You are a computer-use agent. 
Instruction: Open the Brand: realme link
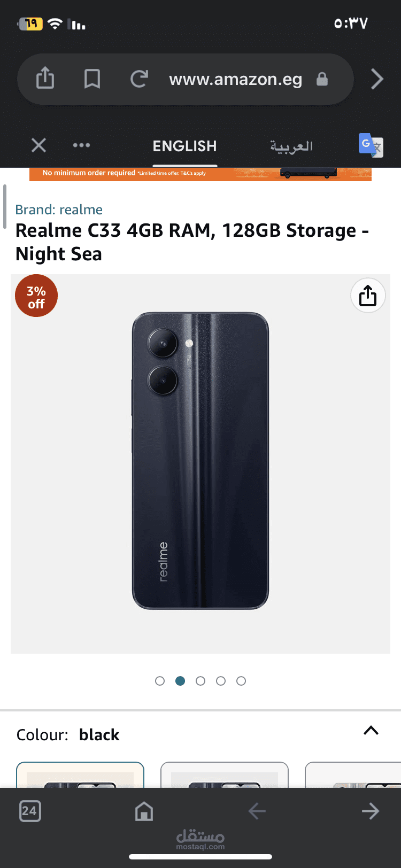(x=59, y=210)
